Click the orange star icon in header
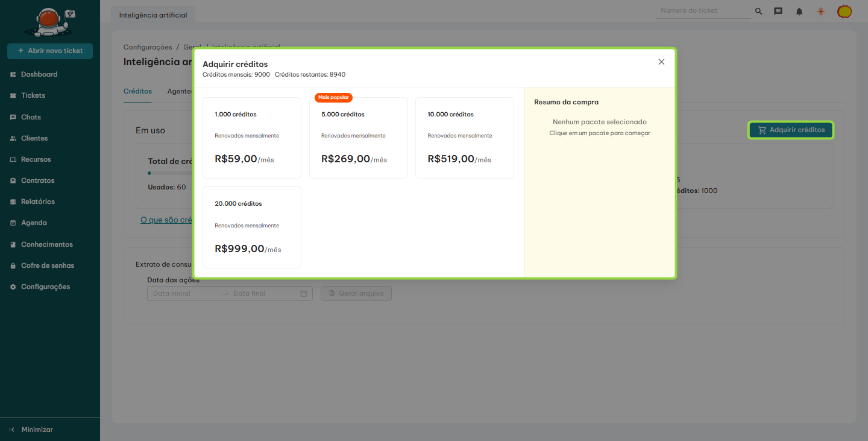Image resolution: width=868 pixels, height=441 pixels. (820, 11)
